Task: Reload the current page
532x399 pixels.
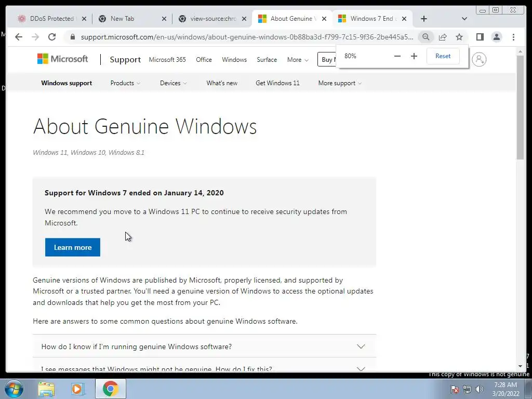Action: pyautogui.click(x=52, y=37)
